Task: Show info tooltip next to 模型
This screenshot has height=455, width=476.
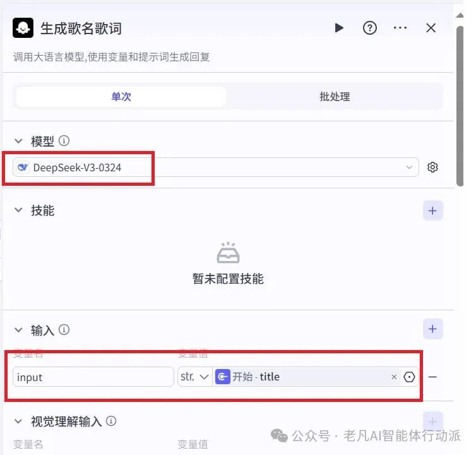Action: click(64, 141)
